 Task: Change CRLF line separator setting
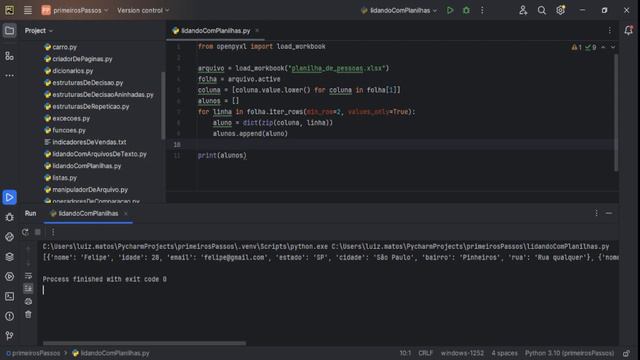pyautogui.click(x=425, y=353)
